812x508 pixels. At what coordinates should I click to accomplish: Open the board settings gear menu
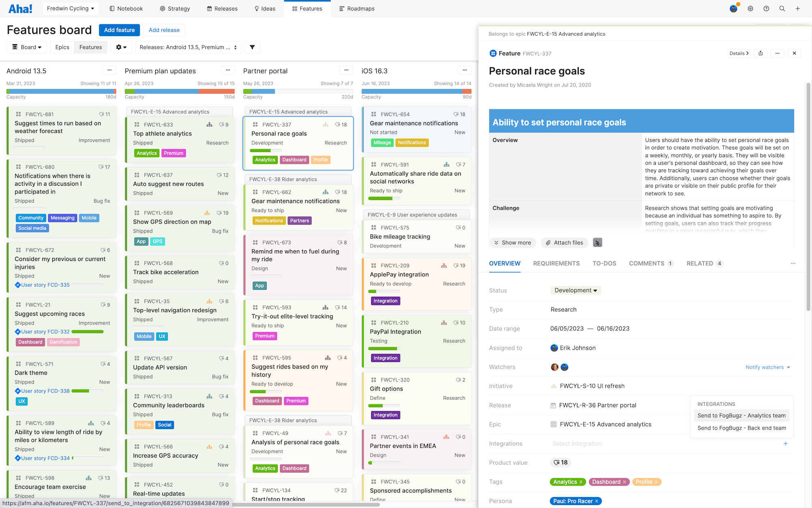[121, 47]
